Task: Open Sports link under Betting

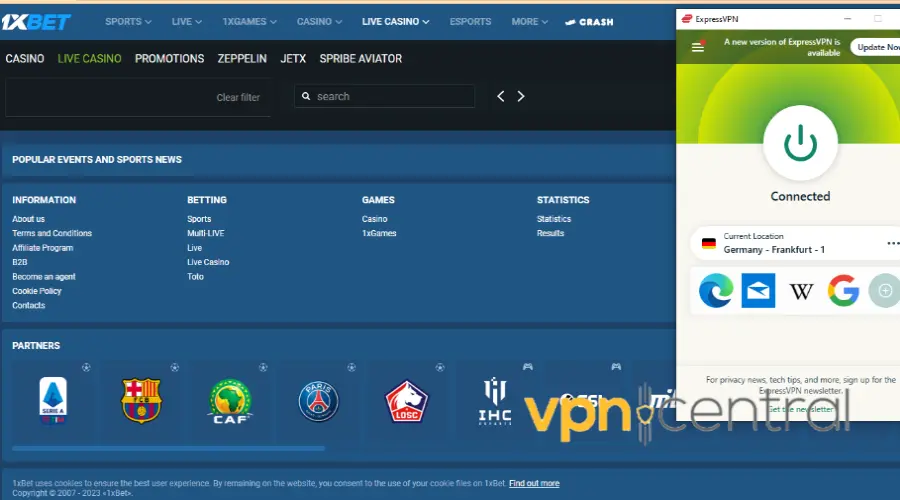Action: click(x=199, y=219)
